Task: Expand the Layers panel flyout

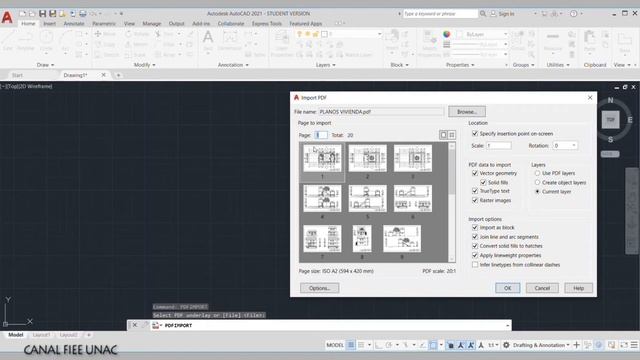Action: pyautogui.click(x=326, y=65)
